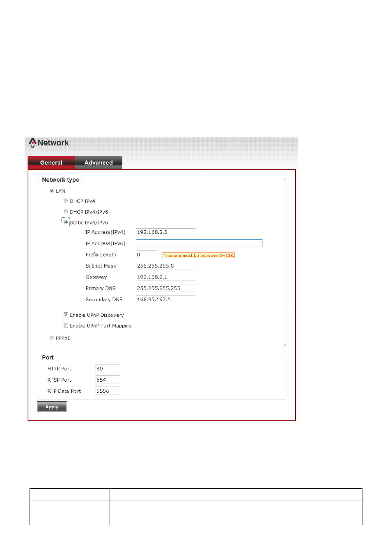Edit the Secondary DNS field
The image size is (392, 554).
point(166,299)
